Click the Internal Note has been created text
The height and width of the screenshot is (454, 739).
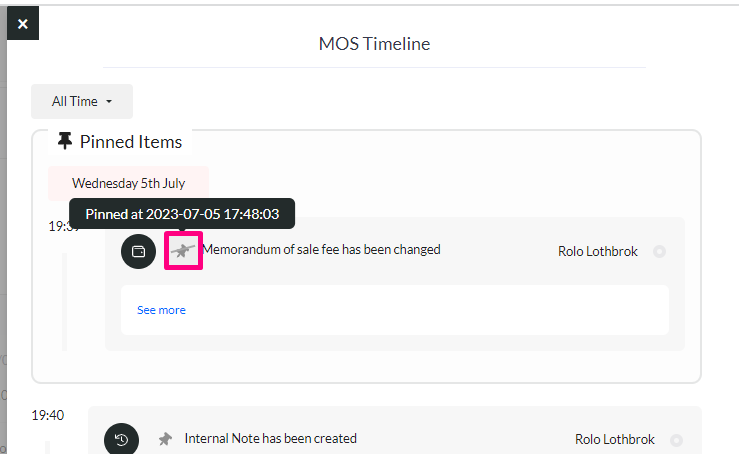click(271, 438)
